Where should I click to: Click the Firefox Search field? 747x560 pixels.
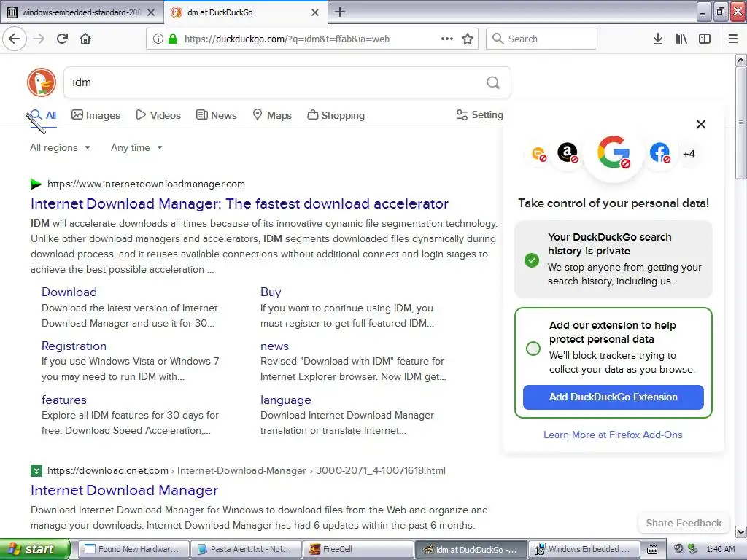pyautogui.click(x=541, y=39)
